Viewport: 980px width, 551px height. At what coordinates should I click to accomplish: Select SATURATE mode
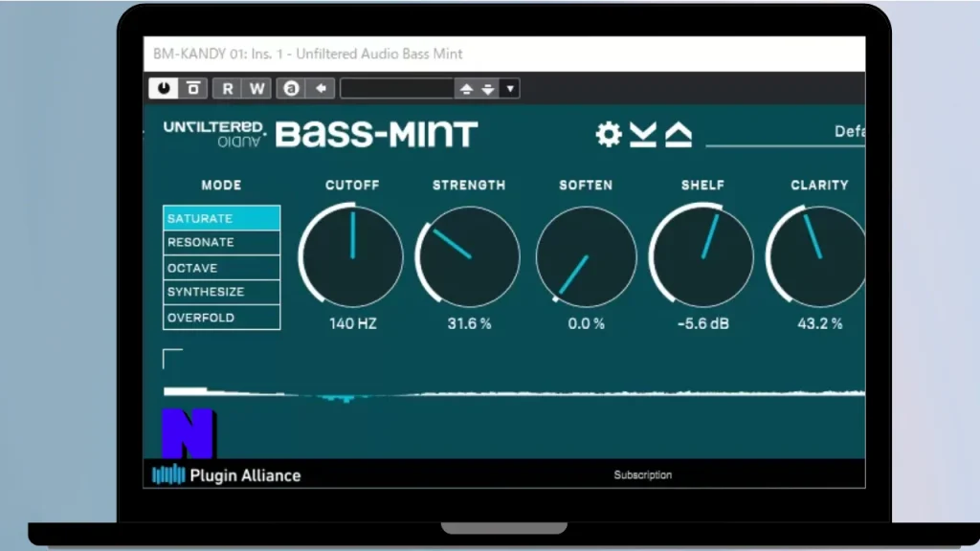[221, 218]
